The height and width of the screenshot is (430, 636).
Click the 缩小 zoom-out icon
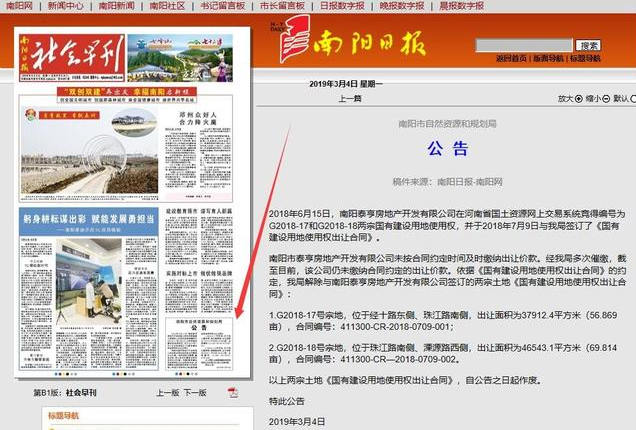point(606,99)
